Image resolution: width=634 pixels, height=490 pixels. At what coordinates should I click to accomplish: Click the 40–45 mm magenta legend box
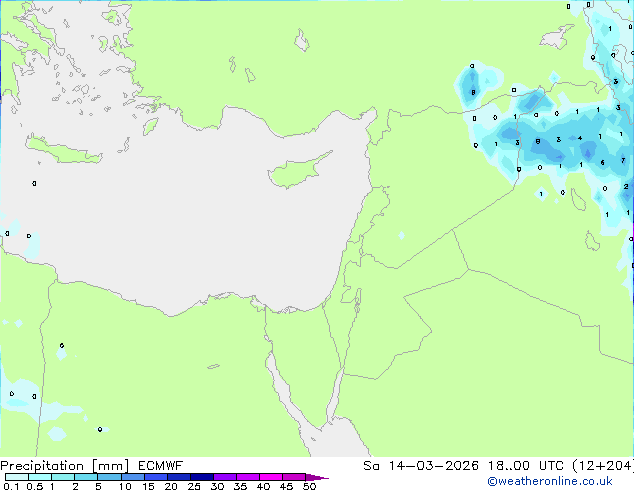tap(271, 477)
